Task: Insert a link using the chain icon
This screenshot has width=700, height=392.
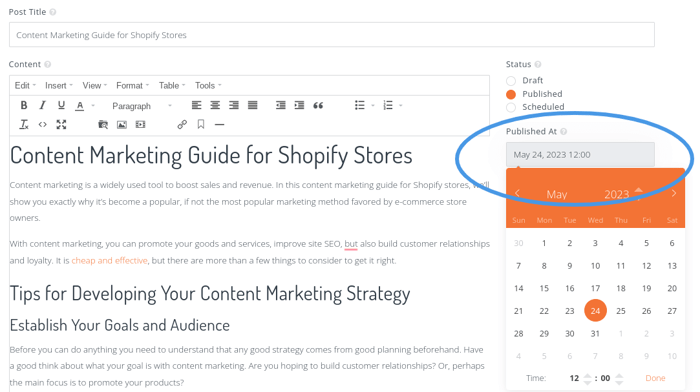Action: (x=182, y=125)
